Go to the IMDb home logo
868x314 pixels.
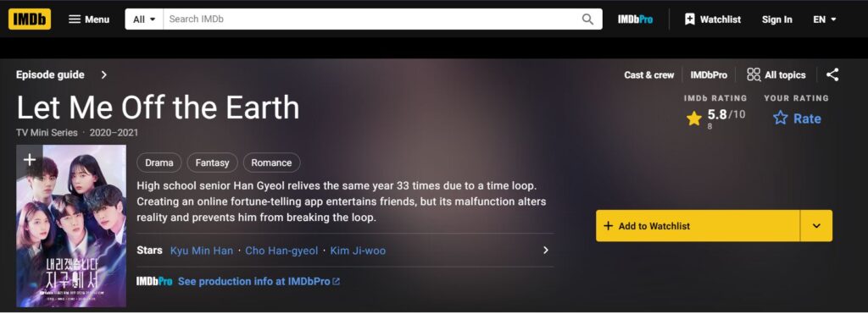30,19
